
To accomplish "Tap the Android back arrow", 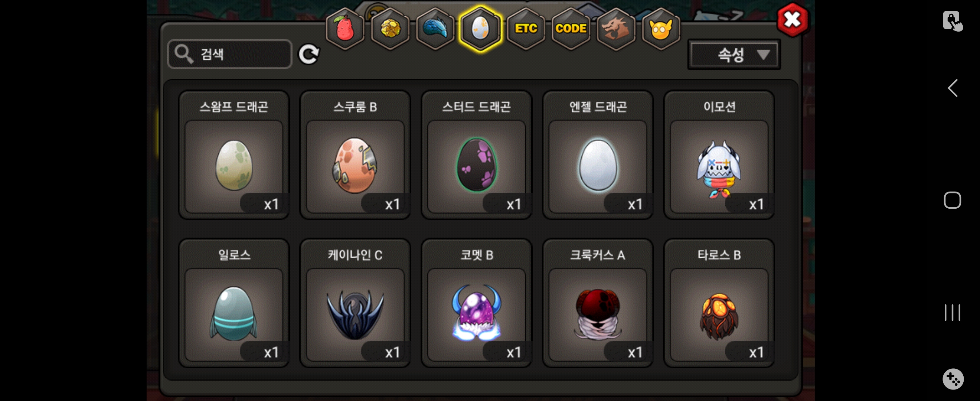I will 952,88.
